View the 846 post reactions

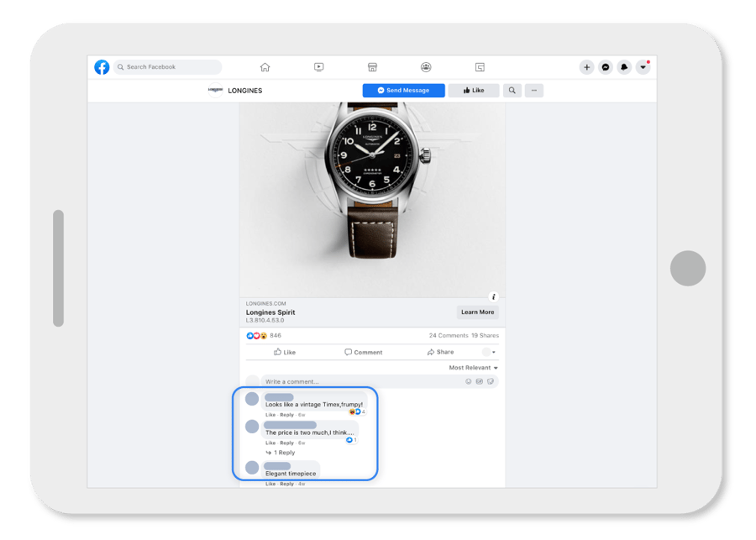[264, 336]
